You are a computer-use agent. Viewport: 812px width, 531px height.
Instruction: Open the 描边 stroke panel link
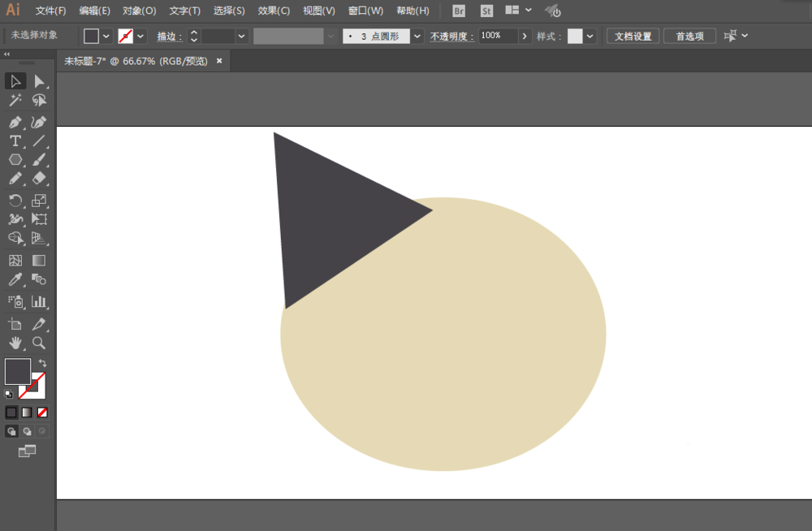tap(170, 37)
